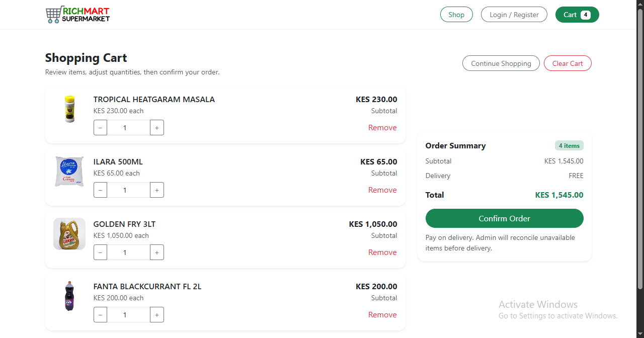Image resolution: width=644 pixels, height=338 pixels.
Task: Decrease Ilara 500ML quantity
Action: (x=100, y=190)
